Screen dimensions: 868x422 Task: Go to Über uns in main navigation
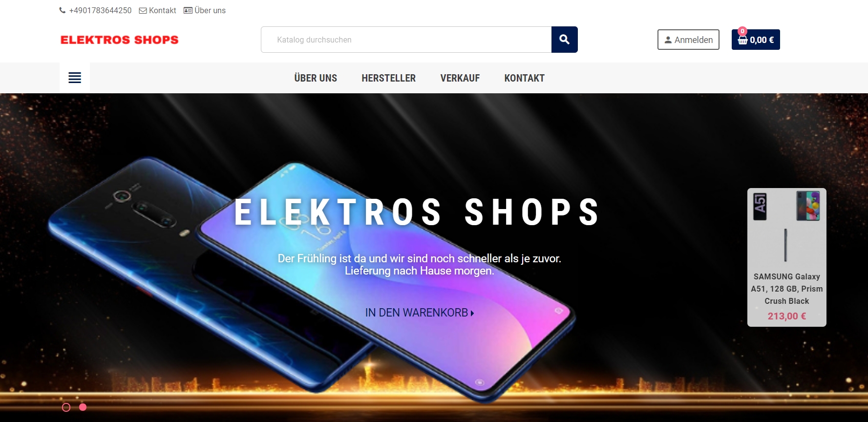tap(316, 78)
